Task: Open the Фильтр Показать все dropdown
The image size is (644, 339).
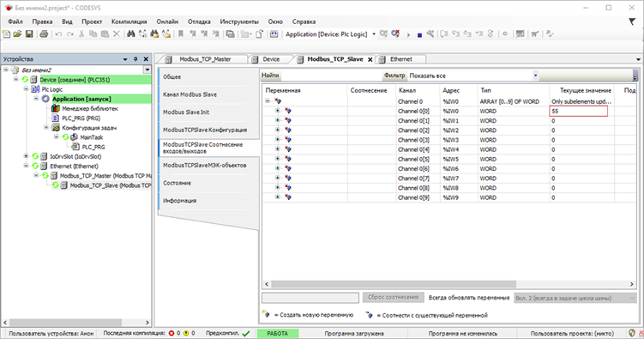Action: coord(535,76)
